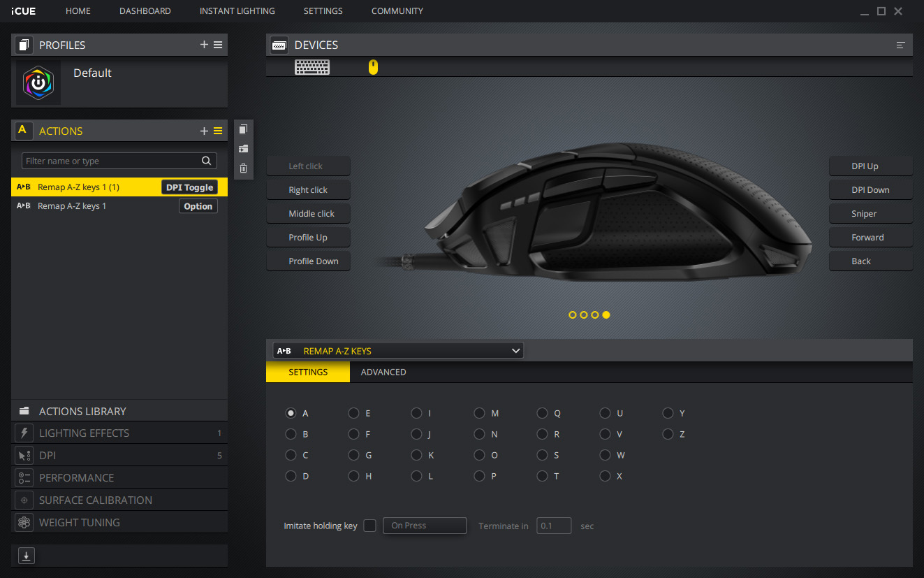Click the Default profile icon thumbnail
This screenshot has height=578, width=924.
(x=38, y=82)
